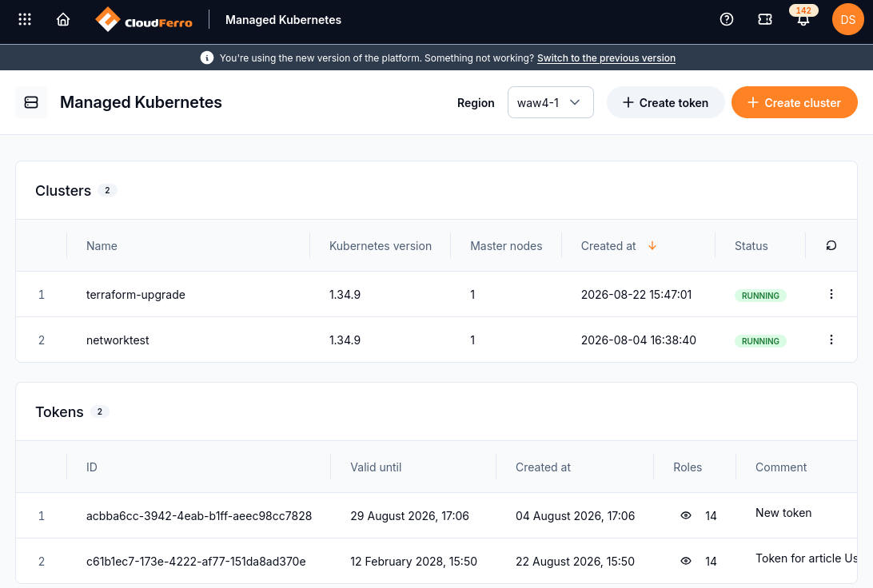Click RUNNING status of networktest
The width and height of the screenshot is (873, 588).
(760, 341)
